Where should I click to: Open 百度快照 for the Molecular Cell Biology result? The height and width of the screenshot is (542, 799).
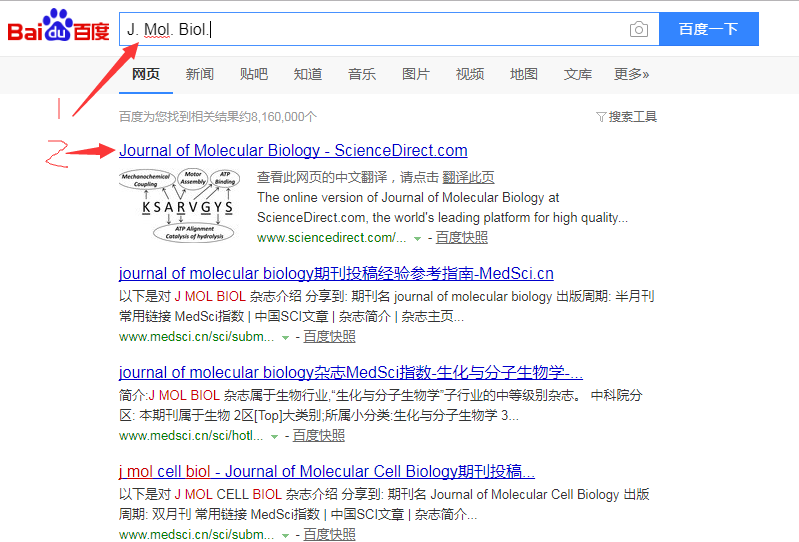click(x=329, y=535)
